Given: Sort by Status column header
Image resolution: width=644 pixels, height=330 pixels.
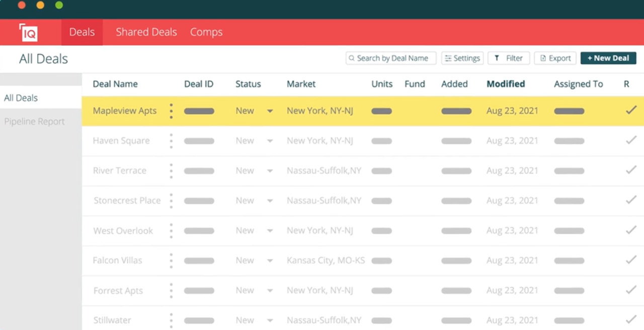Looking at the screenshot, I should tap(248, 84).
